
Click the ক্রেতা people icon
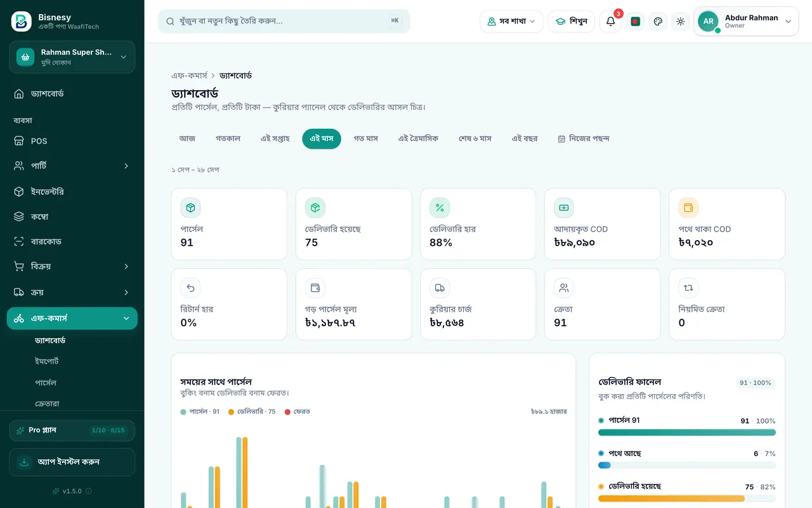(564, 288)
